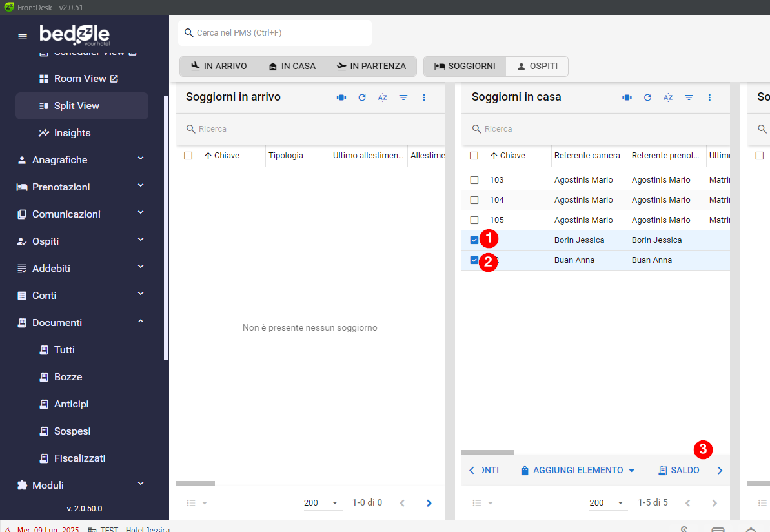Uncheck the Borin Jessica row checkbox
The height and width of the screenshot is (532, 770).
(474, 240)
